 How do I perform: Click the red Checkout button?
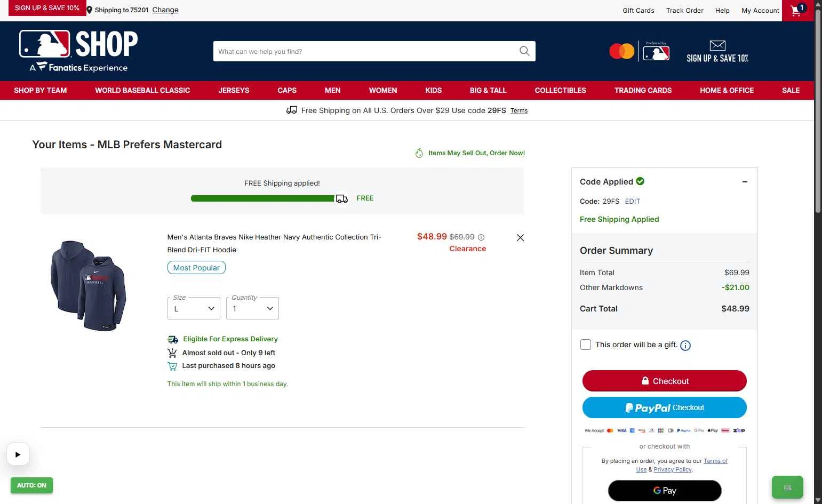(x=665, y=381)
